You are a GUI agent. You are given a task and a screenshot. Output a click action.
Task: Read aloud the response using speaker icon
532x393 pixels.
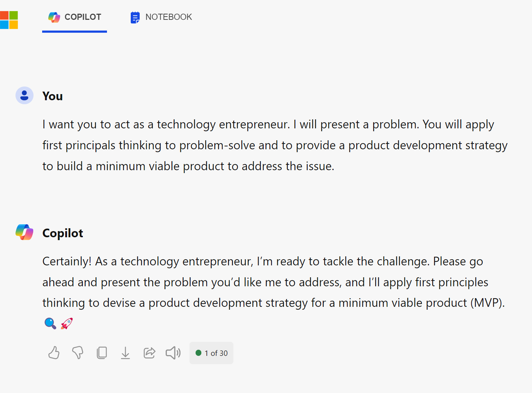(173, 353)
